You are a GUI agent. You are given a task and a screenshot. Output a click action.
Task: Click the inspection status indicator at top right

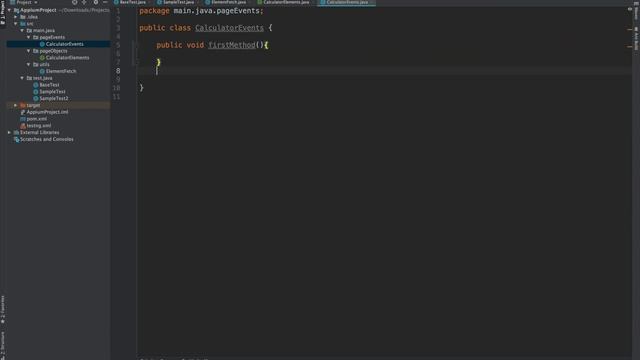click(630, 9)
